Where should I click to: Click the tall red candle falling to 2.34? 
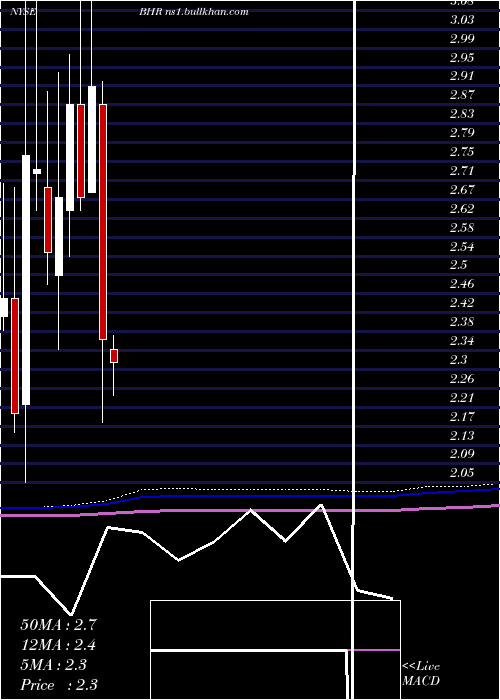pyautogui.click(x=103, y=222)
